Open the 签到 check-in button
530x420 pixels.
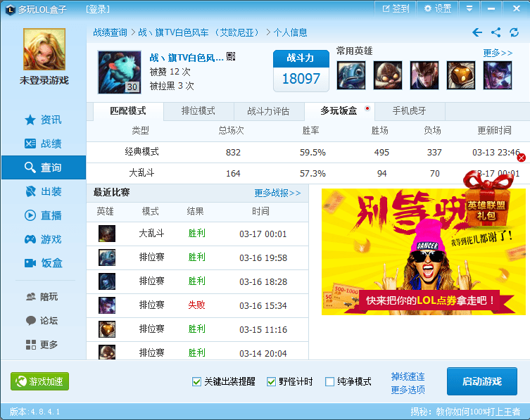(396, 8)
